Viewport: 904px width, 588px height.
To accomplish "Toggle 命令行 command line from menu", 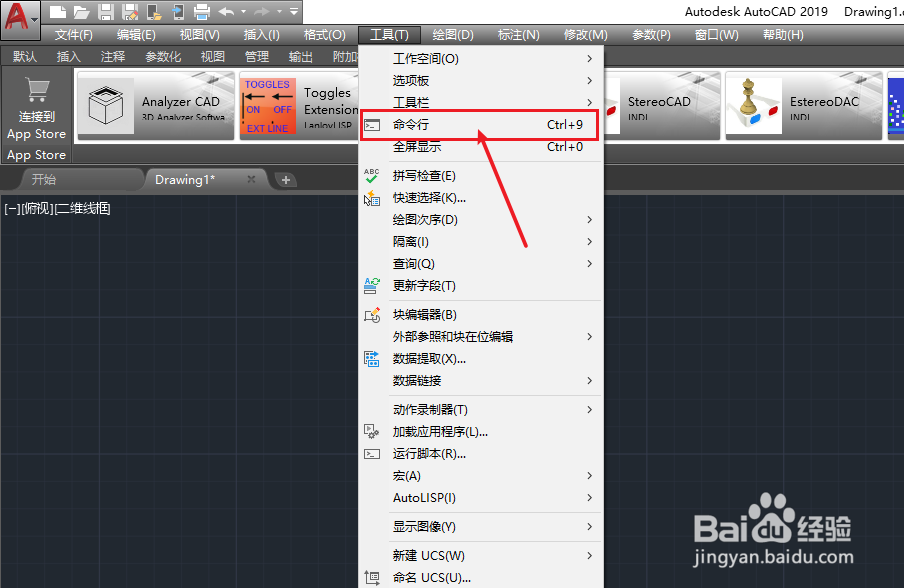I will tap(481, 125).
